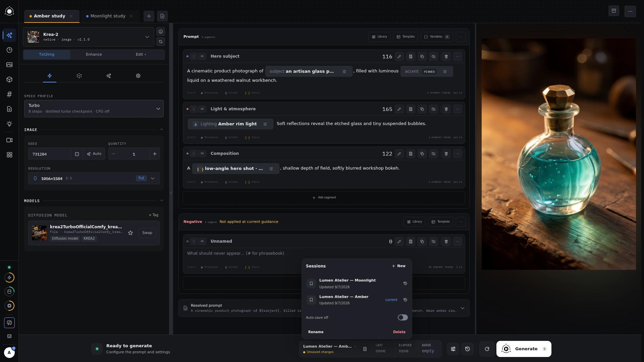644x362 pixels.
Task: Open the video camera icon in left sidebar
Action: [9, 140]
